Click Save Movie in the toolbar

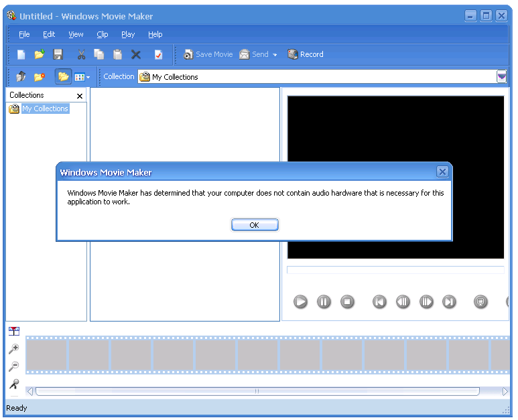(208, 54)
